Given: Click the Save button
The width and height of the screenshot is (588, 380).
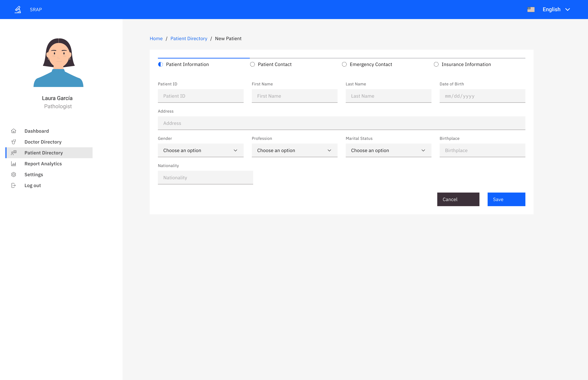Looking at the screenshot, I should point(506,199).
